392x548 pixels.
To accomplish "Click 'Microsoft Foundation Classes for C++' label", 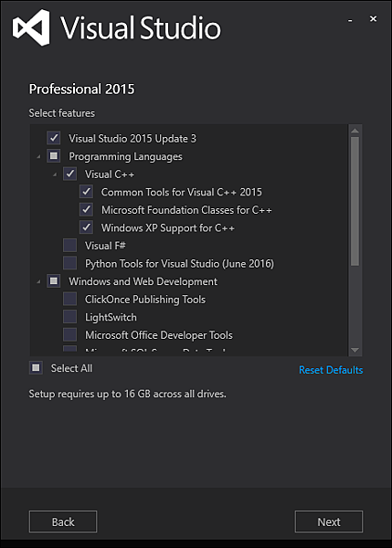I will [x=186, y=210].
